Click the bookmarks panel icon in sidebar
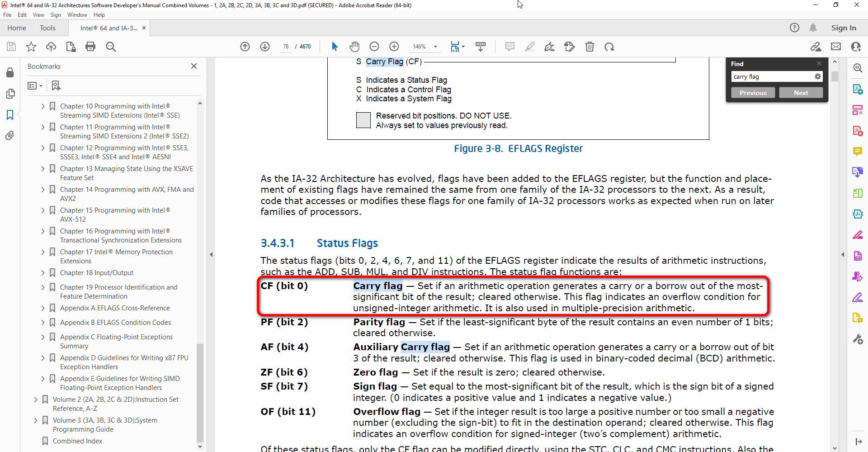The width and height of the screenshot is (868, 452). 10,115
